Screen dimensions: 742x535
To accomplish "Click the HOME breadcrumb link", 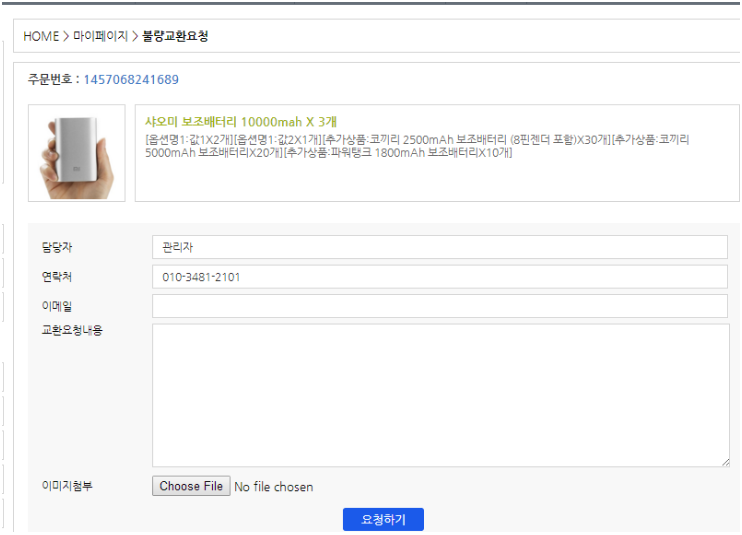I will click(41, 36).
